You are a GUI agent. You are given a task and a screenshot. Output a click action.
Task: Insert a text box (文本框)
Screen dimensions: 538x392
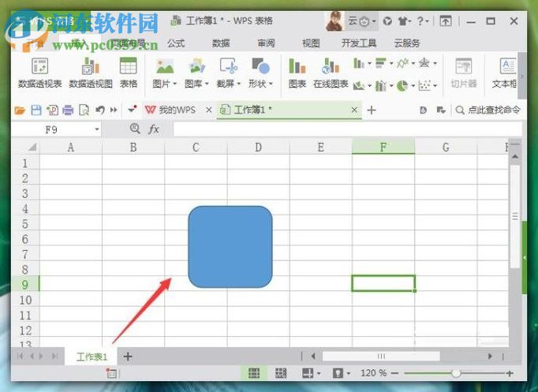click(x=505, y=73)
